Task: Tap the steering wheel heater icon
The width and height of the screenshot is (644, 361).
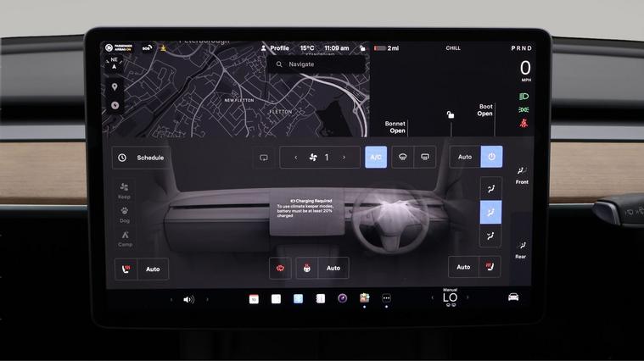Action: 306,268
